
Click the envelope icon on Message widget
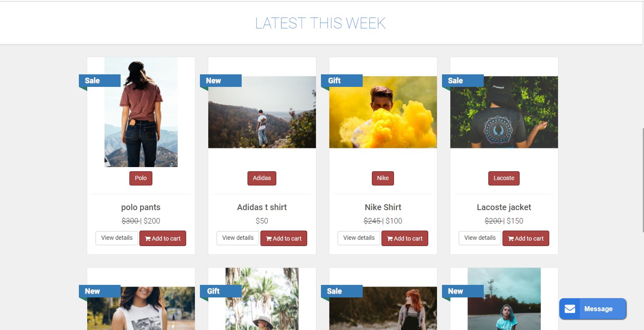(570, 309)
